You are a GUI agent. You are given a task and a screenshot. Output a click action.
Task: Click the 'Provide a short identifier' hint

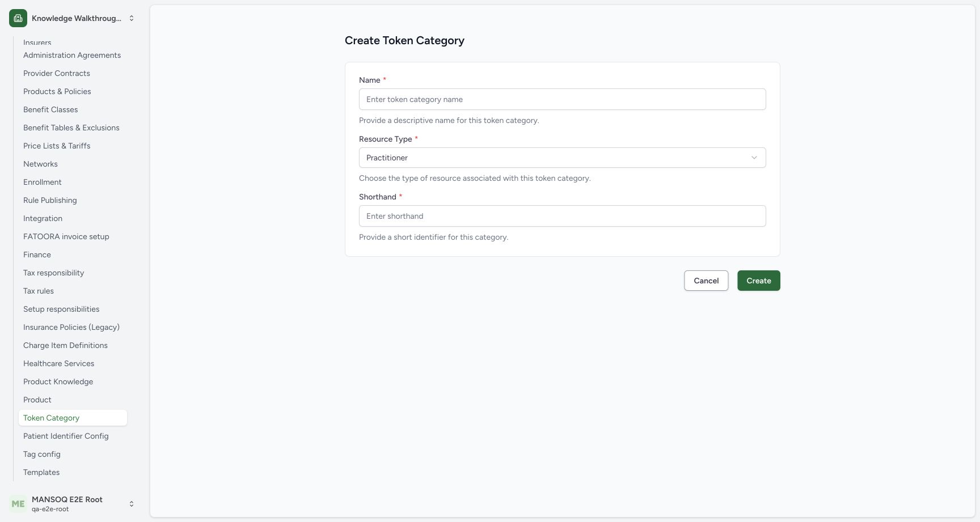pyautogui.click(x=434, y=237)
